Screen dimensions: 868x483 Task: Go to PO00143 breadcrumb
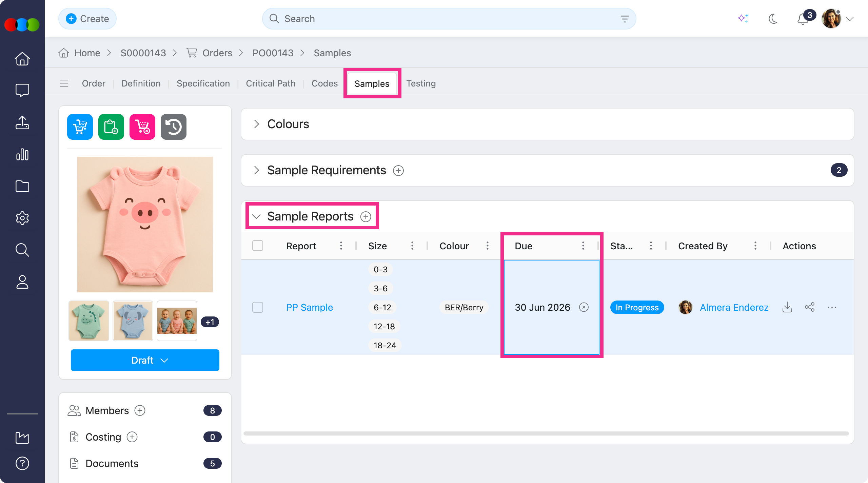click(x=273, y=53)
